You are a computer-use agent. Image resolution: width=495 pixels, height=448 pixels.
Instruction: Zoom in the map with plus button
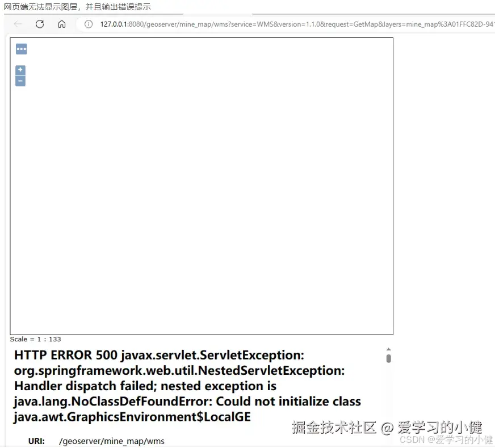pyautogui.click(x=20, y=70)
